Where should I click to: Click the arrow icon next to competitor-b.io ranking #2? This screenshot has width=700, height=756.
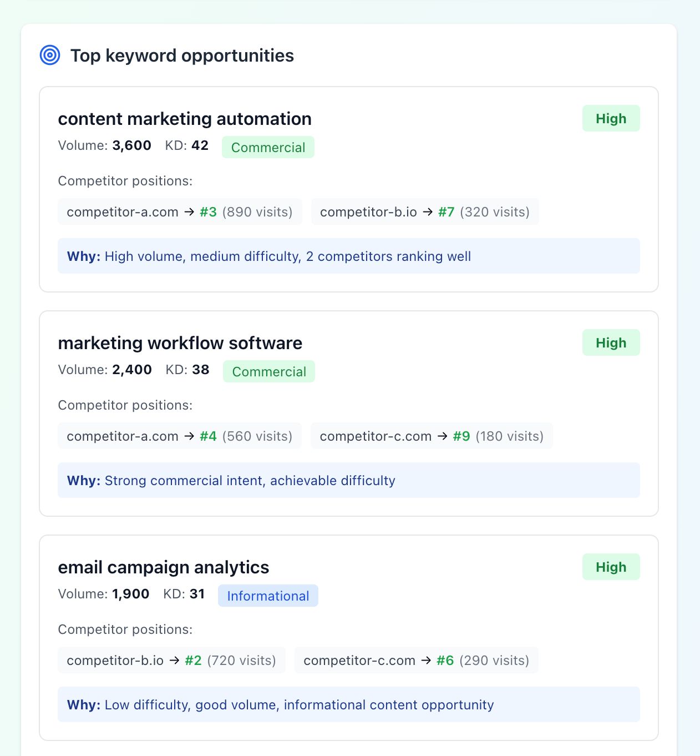click(174, 660)
